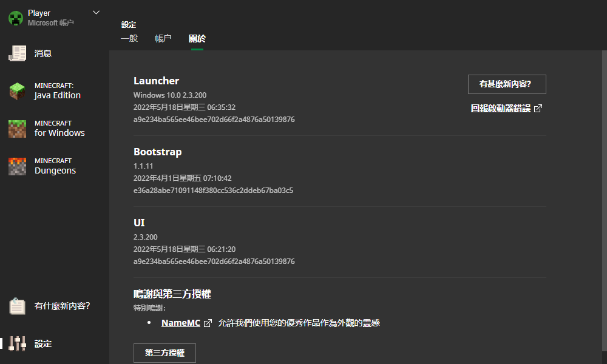The image size is (607, 364).
Task: Click Bootstrap hash e36a28abe71091148f380cc536c2ddeb67ba03c5
Action: click(213, 190)
